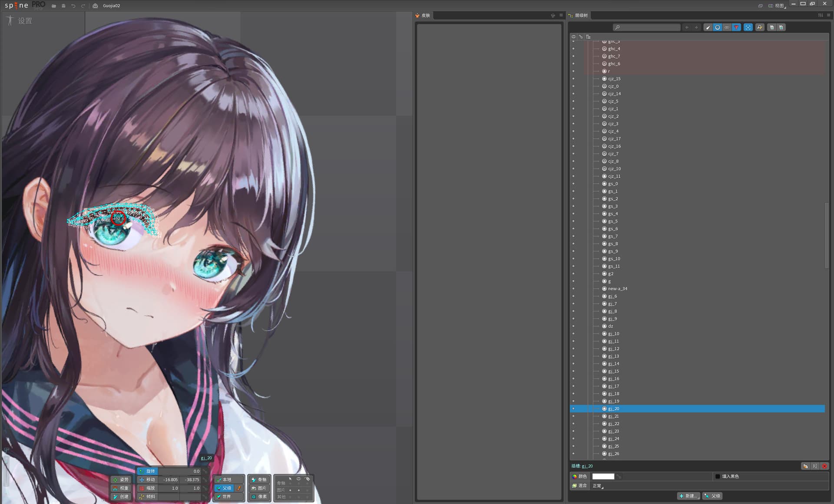Click the center-on-selection icon in tree toolbar

tap(748, 27)
